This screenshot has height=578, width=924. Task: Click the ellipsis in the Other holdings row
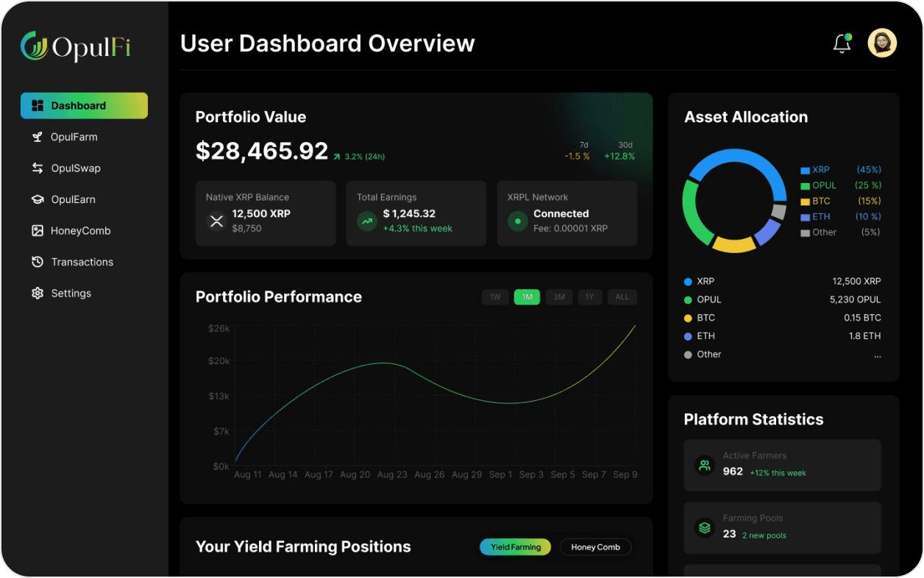(877, 356)
